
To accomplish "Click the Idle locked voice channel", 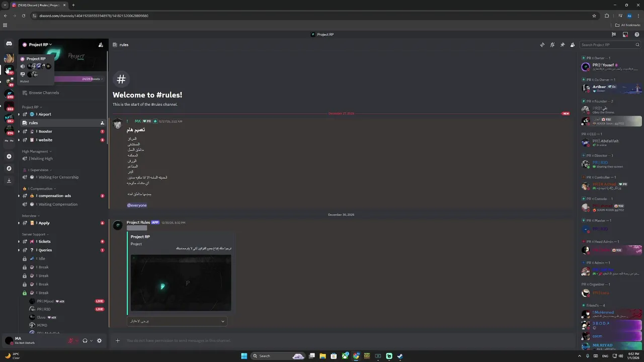I will click(63, 258).
